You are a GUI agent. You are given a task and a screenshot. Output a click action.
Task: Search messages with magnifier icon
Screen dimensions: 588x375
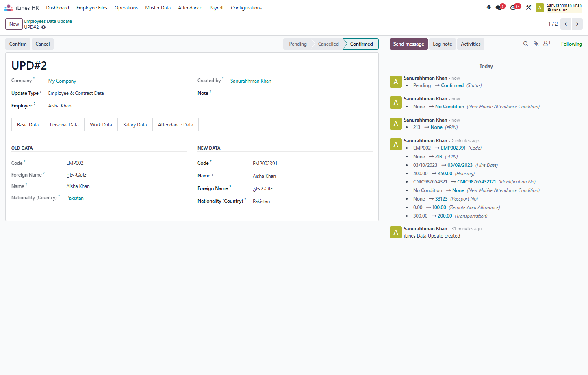[525, 44]
